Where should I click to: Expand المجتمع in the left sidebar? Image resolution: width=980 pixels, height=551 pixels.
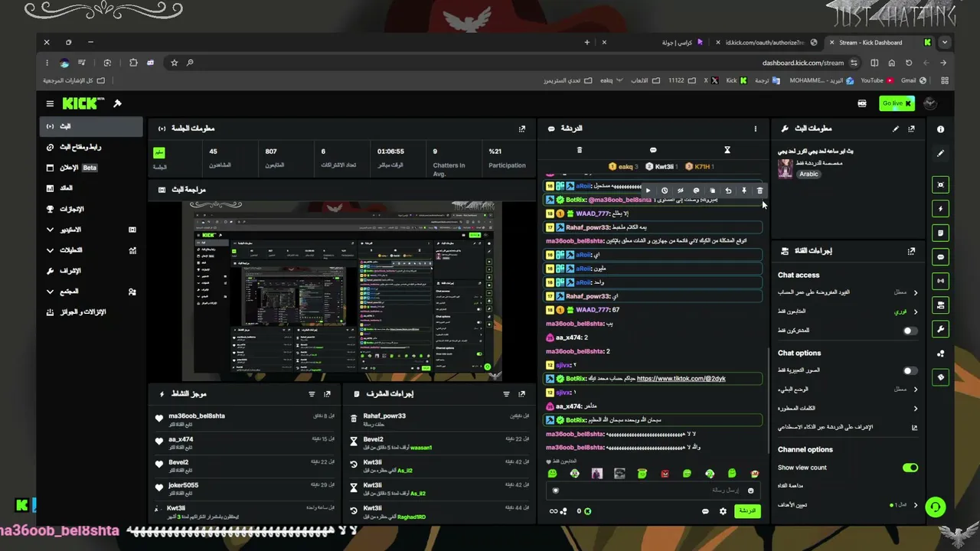[91, 292]
